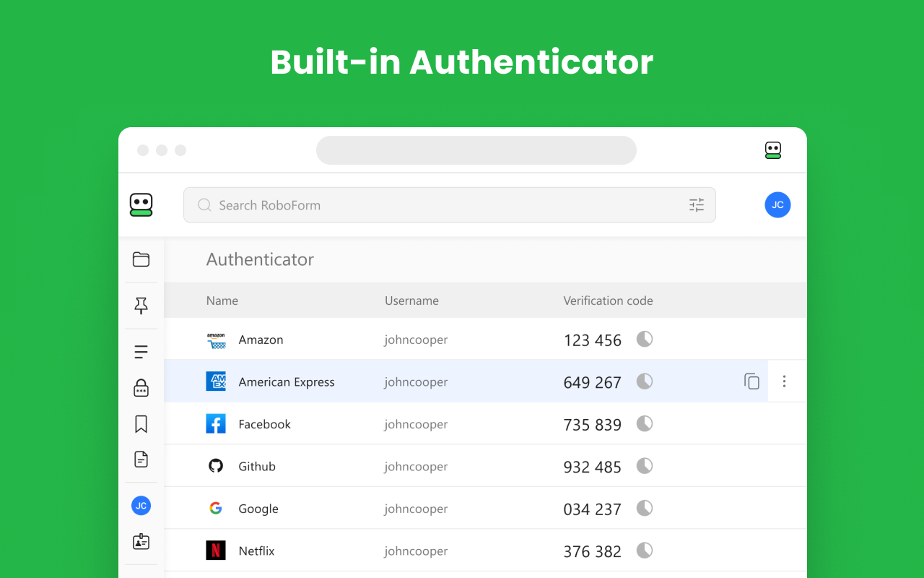Open the folder icon in sidebar
Viewport: 924px width, 578px height.
(141, 259)
